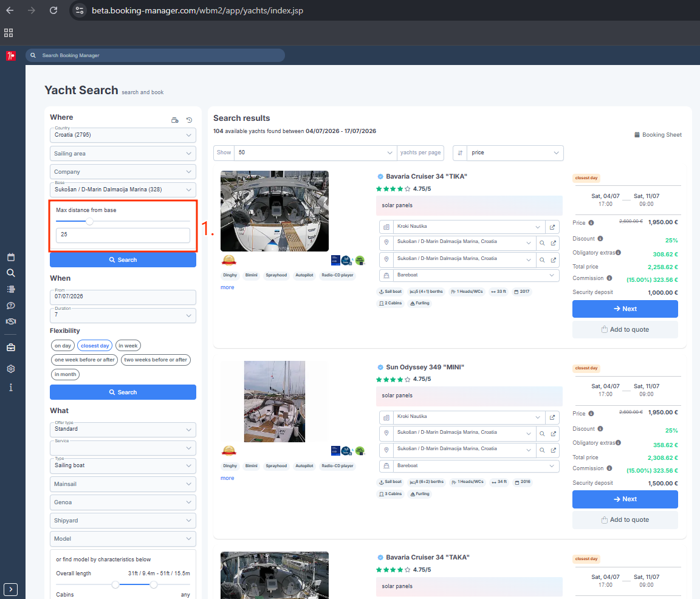Click the save-search icon next to the history icon

pyautogui.click(x=174, y=120)
